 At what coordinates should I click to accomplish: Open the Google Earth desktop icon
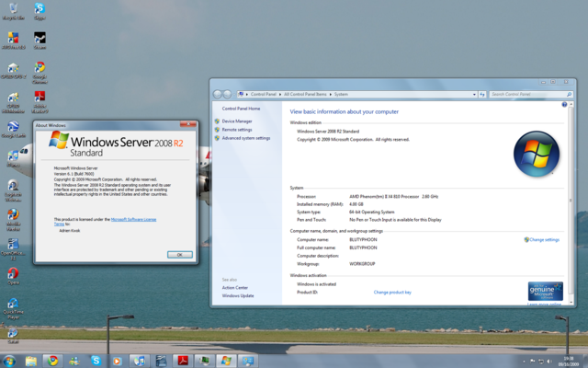click(x=13, y=129)
